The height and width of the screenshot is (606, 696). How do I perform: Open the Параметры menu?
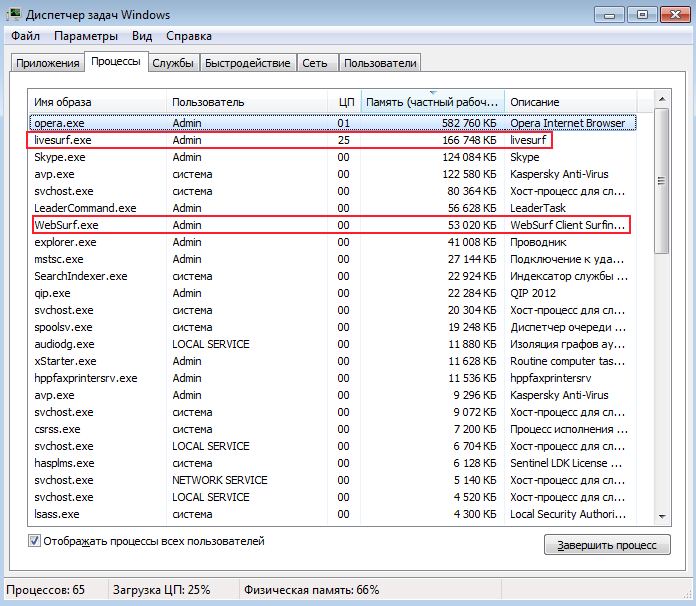(86, 36)
